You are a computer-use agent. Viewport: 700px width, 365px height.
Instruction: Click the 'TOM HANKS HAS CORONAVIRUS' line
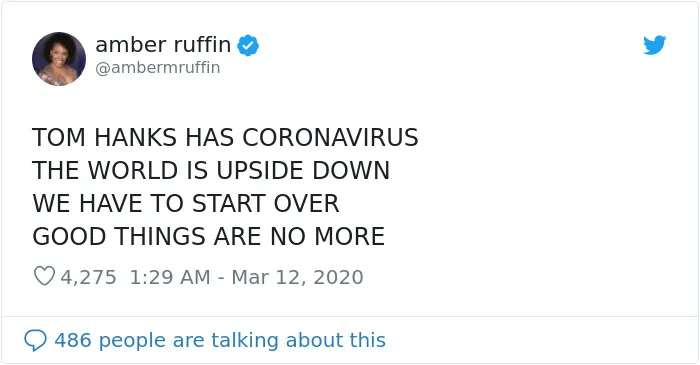point(225,137)
